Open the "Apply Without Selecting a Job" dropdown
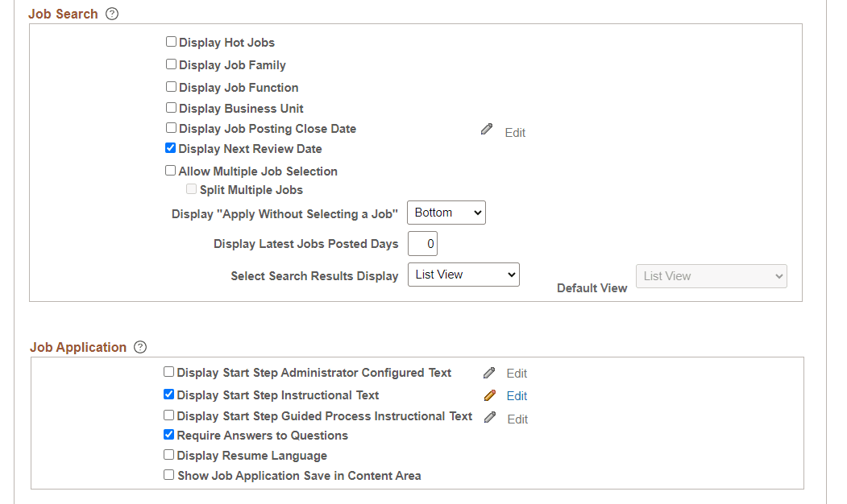Screen dimensions: 847x504 coord(446,213)
